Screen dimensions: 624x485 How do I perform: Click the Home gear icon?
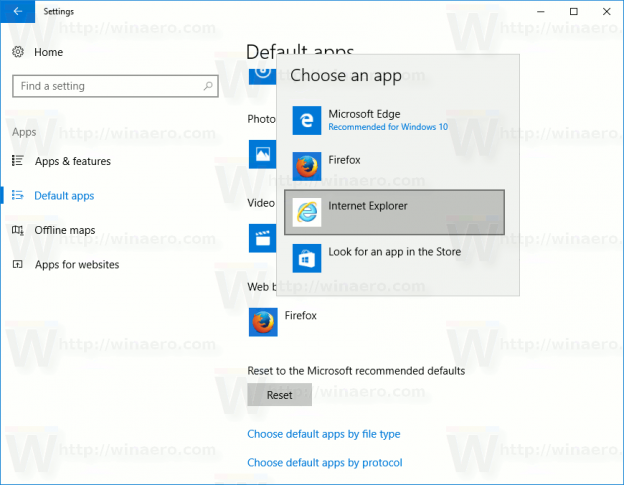[x=18, y=52]
